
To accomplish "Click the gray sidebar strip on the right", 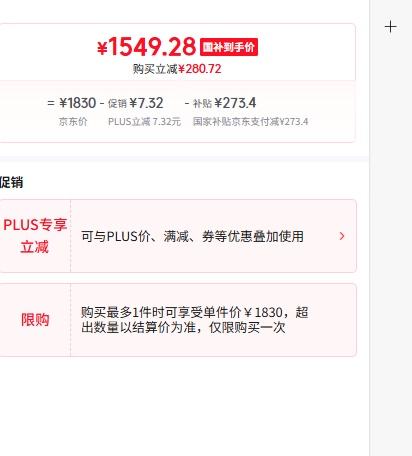I will coord(391,233).
